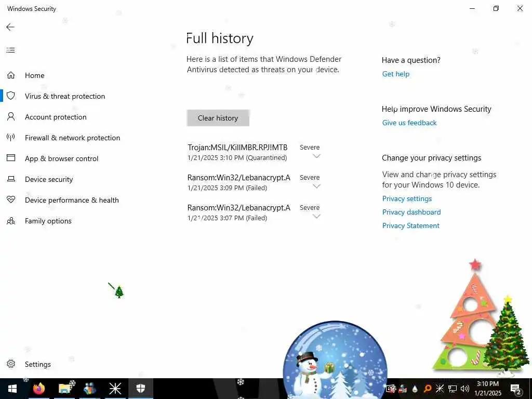Click the leftmost system tray icon
Screen dimensions: 532x399
tap(391, 389)
